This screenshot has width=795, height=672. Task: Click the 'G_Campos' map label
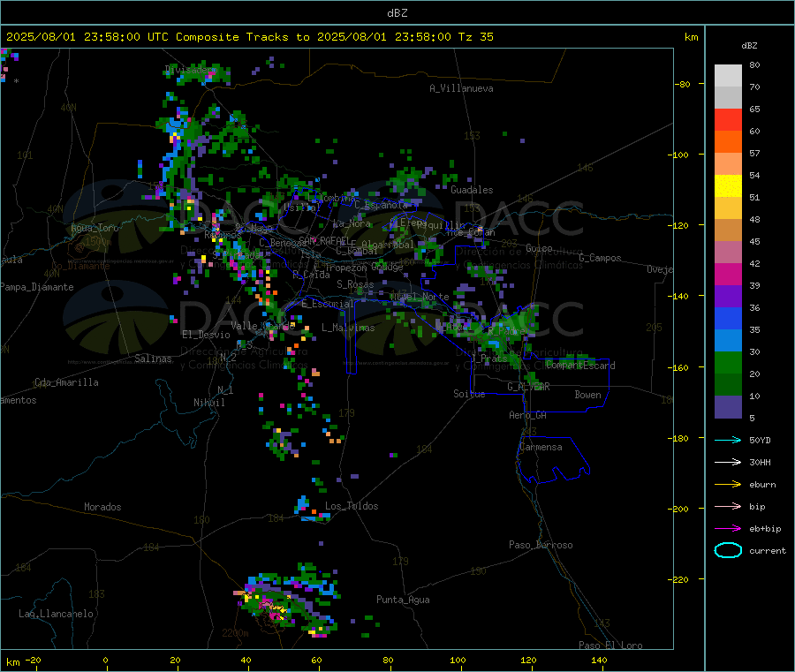tap(601, 258)
